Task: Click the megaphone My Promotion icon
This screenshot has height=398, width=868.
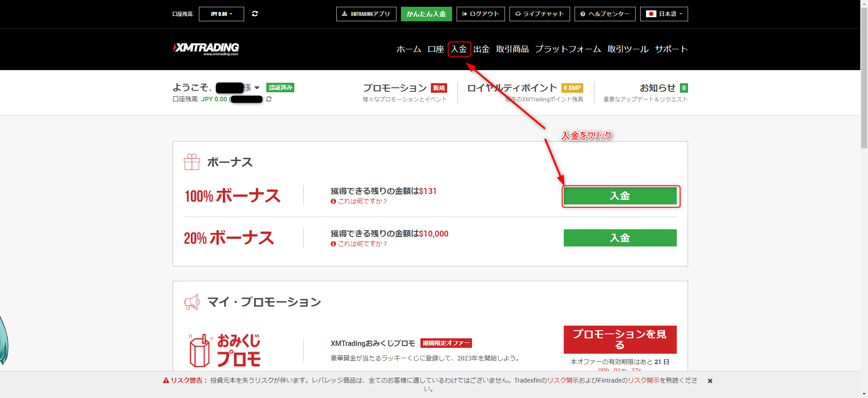Action: tap(192, 302)
